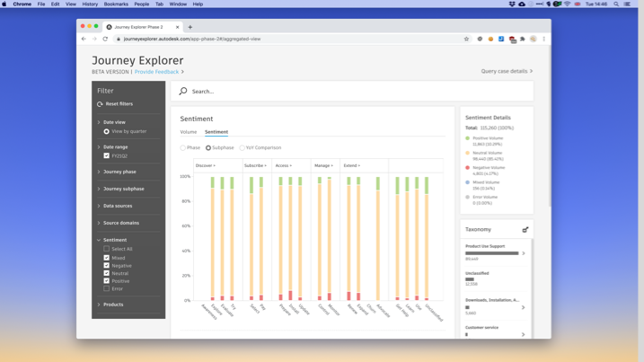This screenshot has width=644, height=362.
Task: Reload the page in Chrome
Action: point(105,39)
